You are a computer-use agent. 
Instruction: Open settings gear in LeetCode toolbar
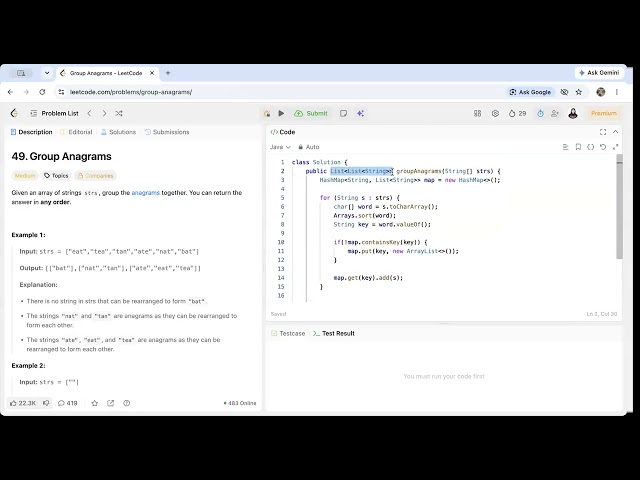tap(495, 113)
